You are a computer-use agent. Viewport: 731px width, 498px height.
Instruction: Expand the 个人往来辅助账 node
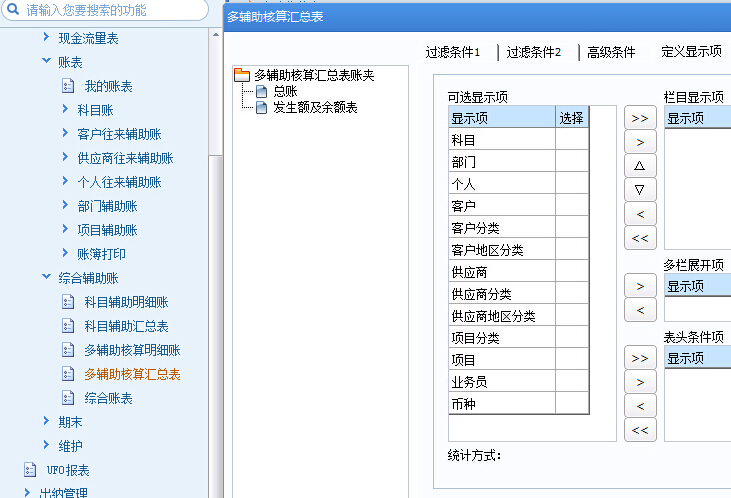click(65, 181)
